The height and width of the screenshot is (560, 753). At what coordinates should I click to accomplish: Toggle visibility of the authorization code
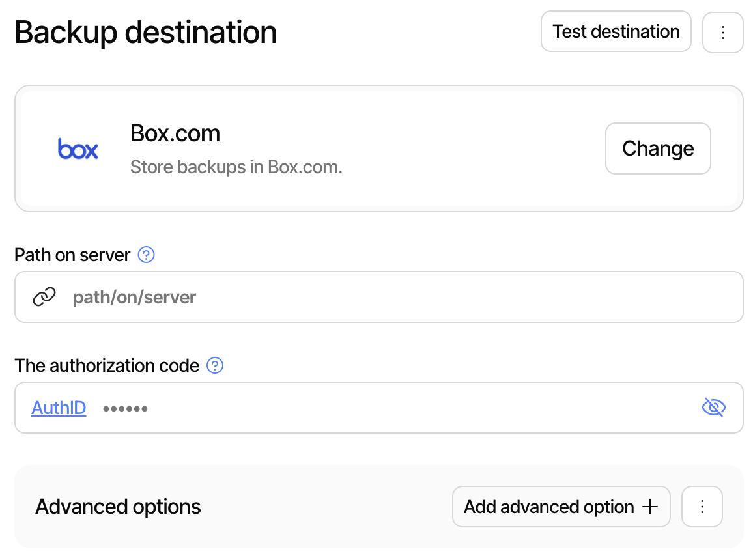coord(714,407)
